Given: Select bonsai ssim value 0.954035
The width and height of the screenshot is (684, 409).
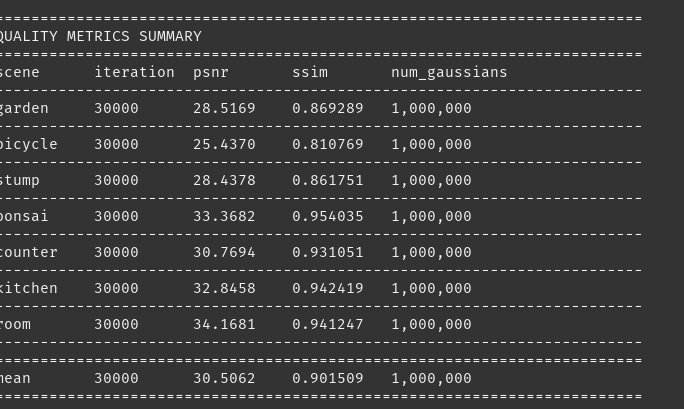Looking at the screenshot, I should pyautogui.click(x=328, y=216).
